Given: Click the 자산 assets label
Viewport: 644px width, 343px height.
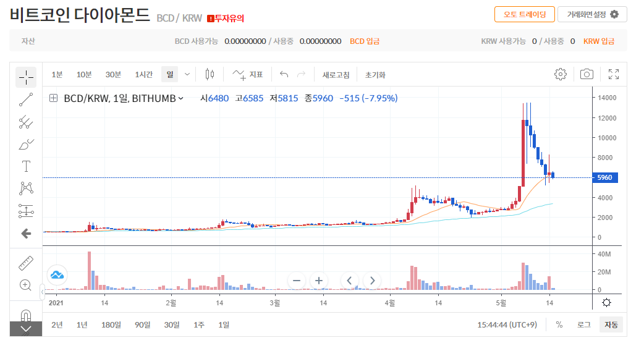Looking at the screenshot, I should 28,41.
